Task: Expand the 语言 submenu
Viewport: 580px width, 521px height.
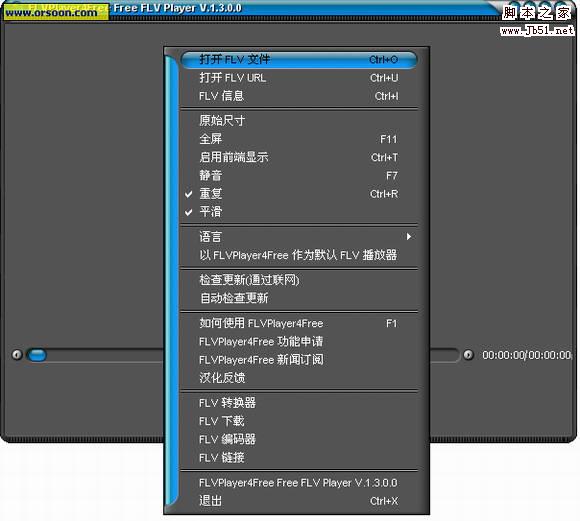Action: tap(299, 236)
